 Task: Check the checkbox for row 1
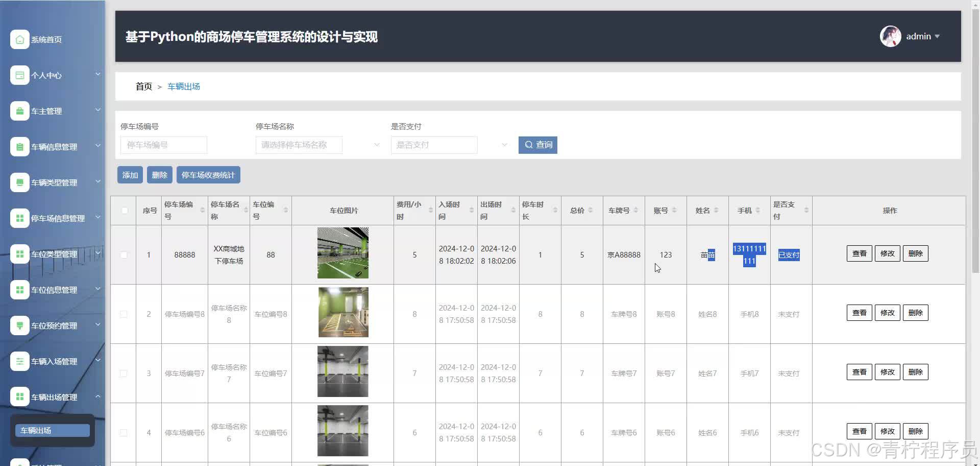pyautogui.click(x=124, y=255)
